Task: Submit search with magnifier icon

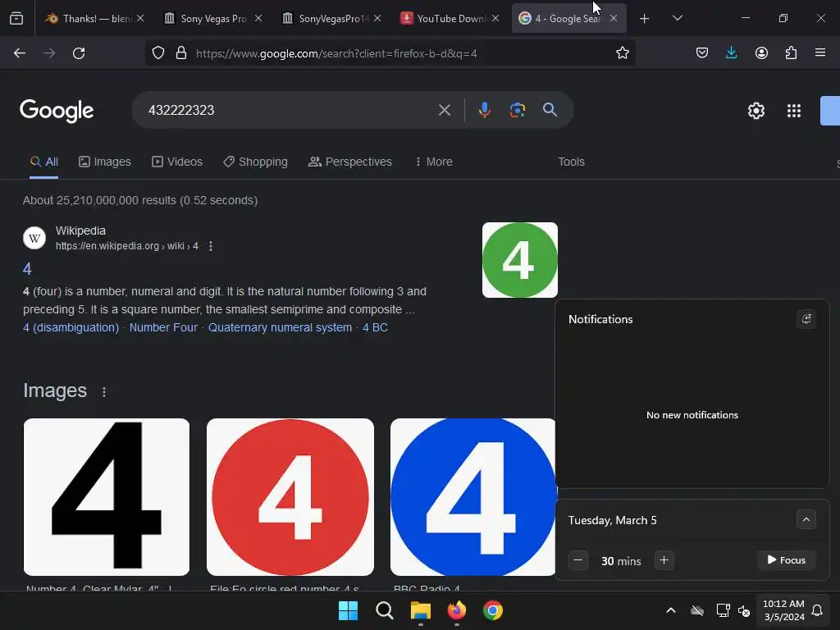Action: pos(550,110)
